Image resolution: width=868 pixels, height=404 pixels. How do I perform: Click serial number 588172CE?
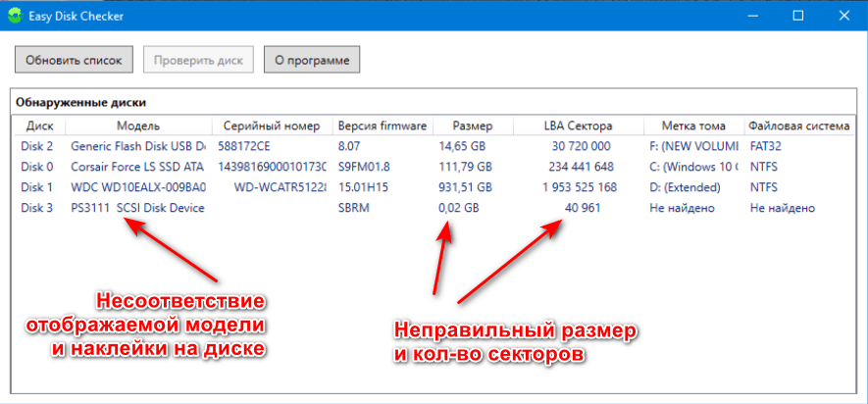(244, 147)
